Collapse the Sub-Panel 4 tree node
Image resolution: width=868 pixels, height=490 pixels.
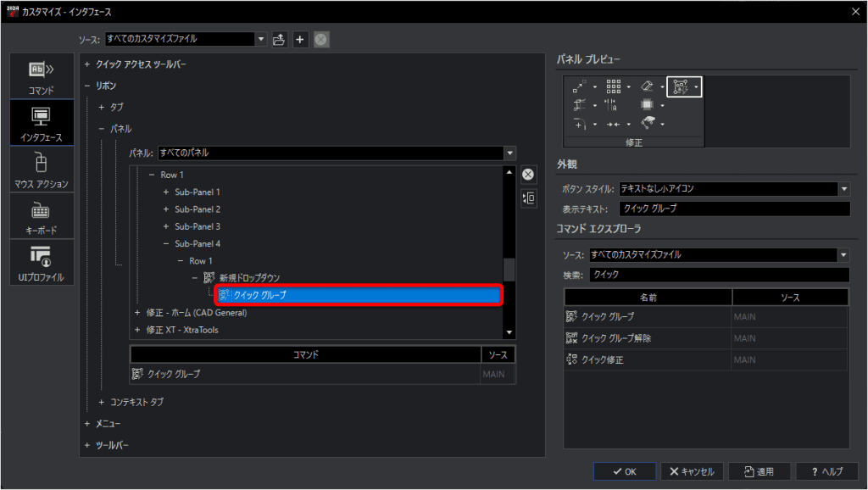166,243
